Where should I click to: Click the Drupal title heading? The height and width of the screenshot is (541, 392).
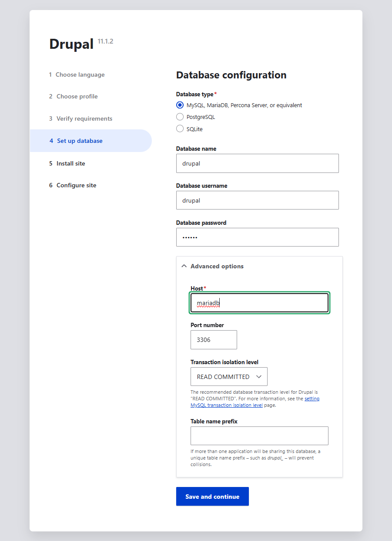click(71, 44)
